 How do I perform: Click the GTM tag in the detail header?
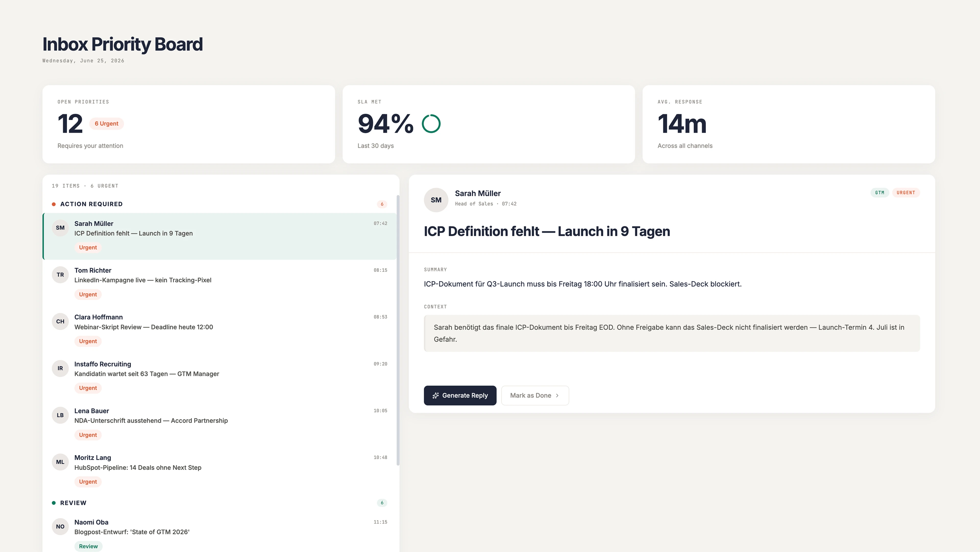point(879,193)
